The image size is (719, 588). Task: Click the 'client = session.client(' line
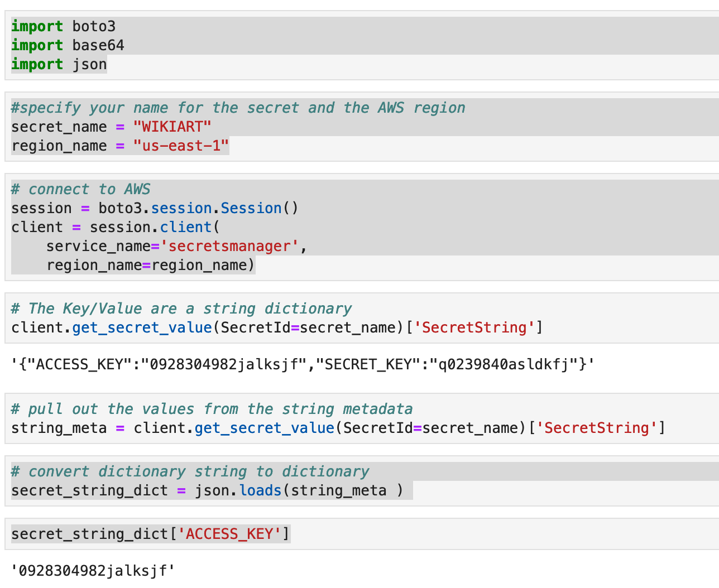tap(116, 227)
